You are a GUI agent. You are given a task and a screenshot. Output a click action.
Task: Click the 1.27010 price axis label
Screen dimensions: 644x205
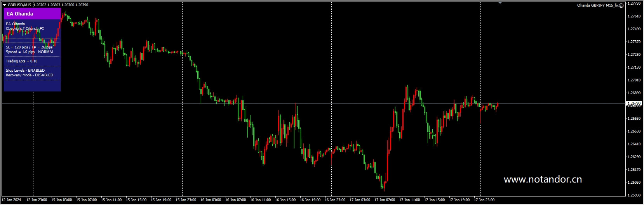click(x=634, y=80)
